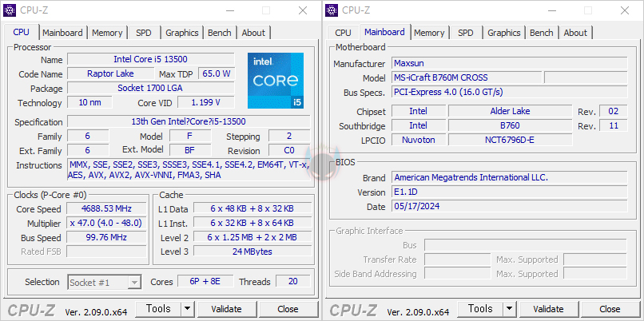Open Bench tab in left window
The image size is (644, 321).
coord(219,33)
